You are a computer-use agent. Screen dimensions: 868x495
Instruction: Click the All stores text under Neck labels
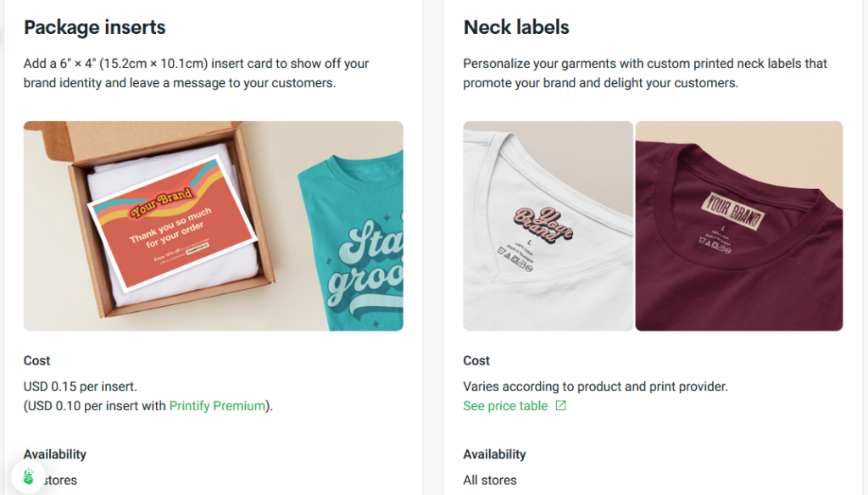coord(489,479)
